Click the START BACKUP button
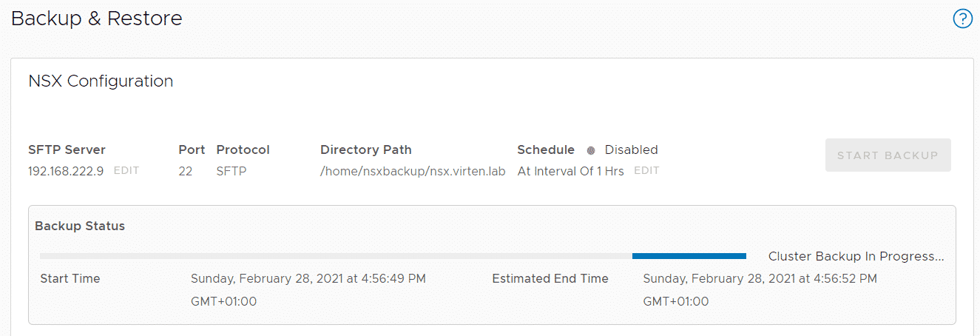Screen dimensions: 980x336 tap(888, 155)
